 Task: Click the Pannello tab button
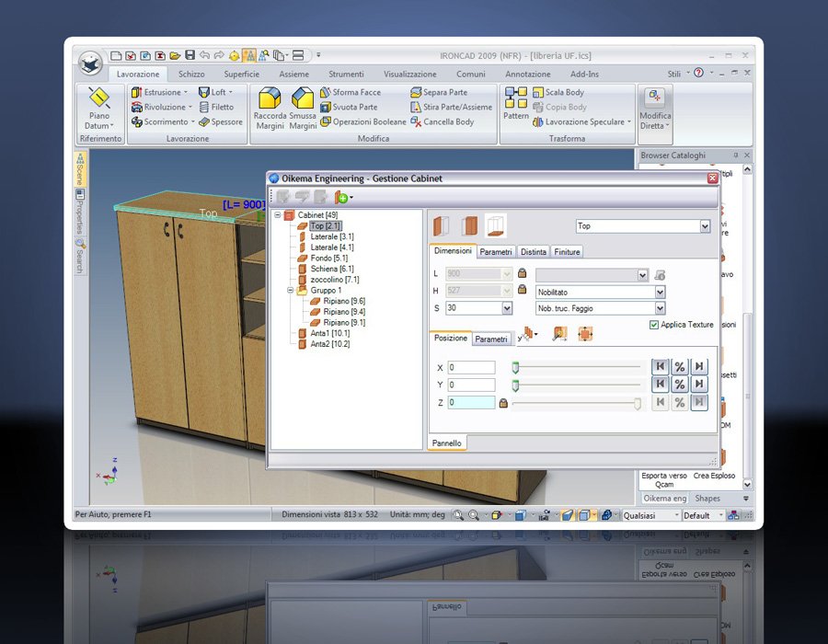[x=447, y=443]
